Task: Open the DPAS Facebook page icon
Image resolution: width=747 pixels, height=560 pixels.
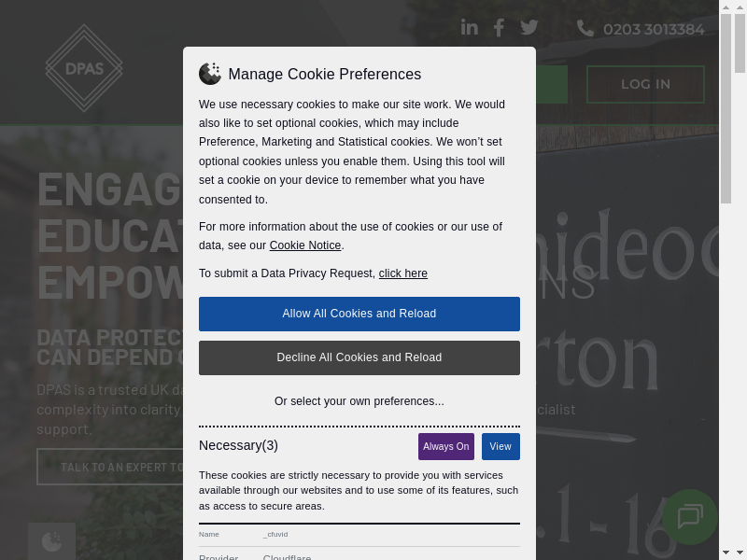Action: (x=499, y=28)
